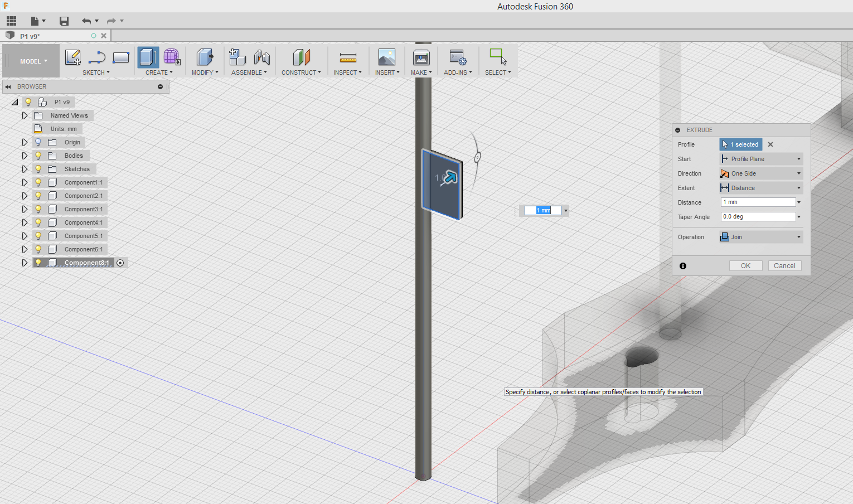This screenshot has width=853, height=504.
Task: Open the dropdown next to the on-canvas distance box
Action: (x=565, y=210)
